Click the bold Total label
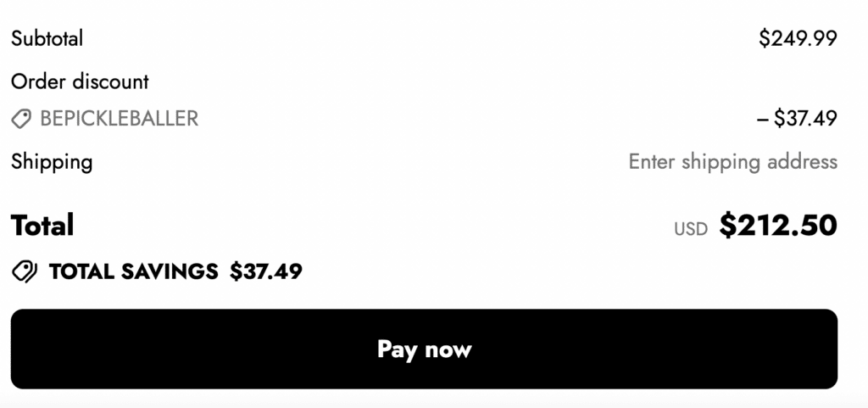The image size is (868, 408). 42,226
